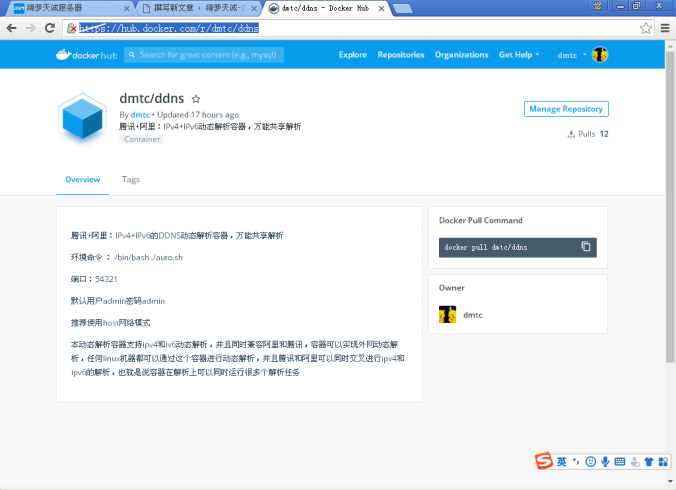Go back to the previous page

pyautogui.click(x=11, y=28)
